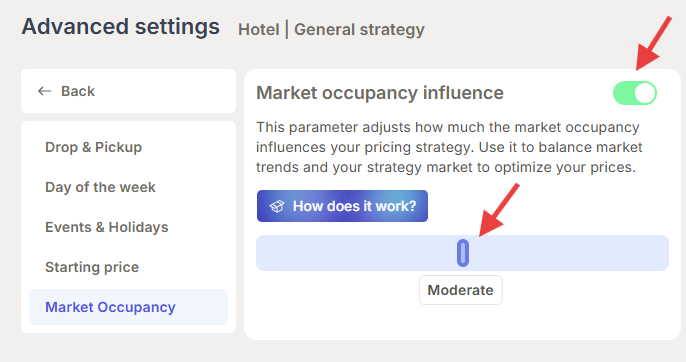Click the General strategy header text
Screen dimensions: 686x362
coord(359,30)
